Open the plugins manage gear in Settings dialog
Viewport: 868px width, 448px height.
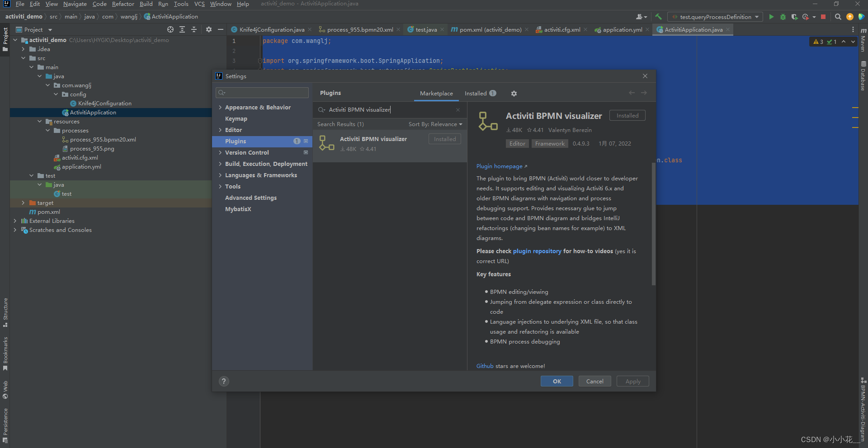click(x=514, y=93)
